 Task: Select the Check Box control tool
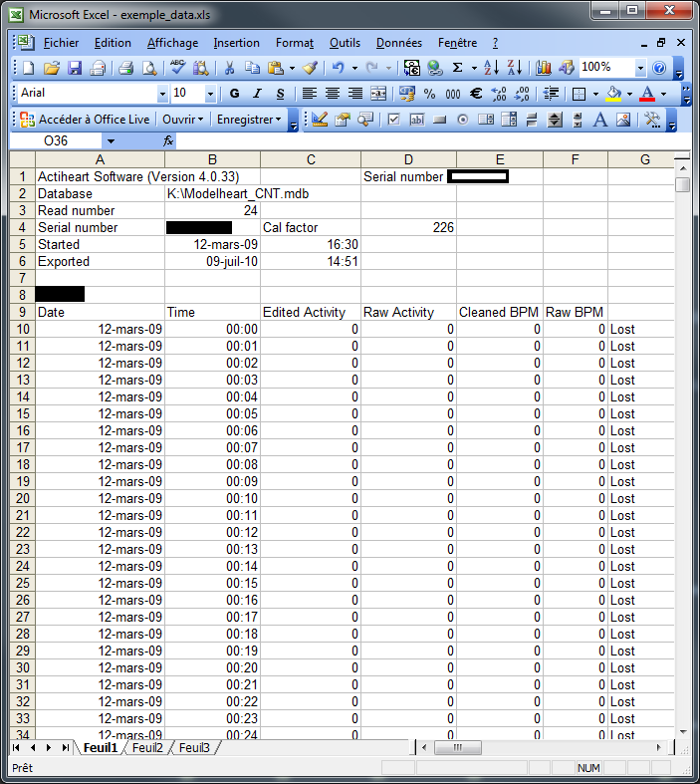tap(393, 120)
